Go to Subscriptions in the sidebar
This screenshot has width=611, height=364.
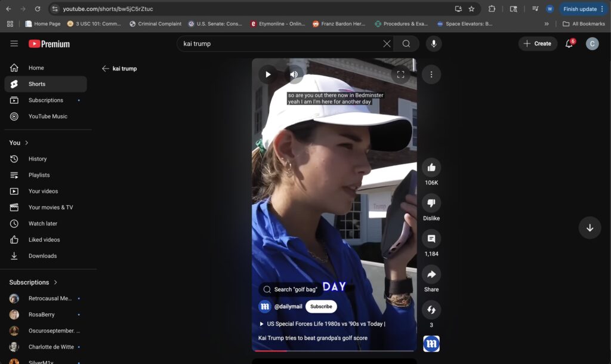click(45, 100)
